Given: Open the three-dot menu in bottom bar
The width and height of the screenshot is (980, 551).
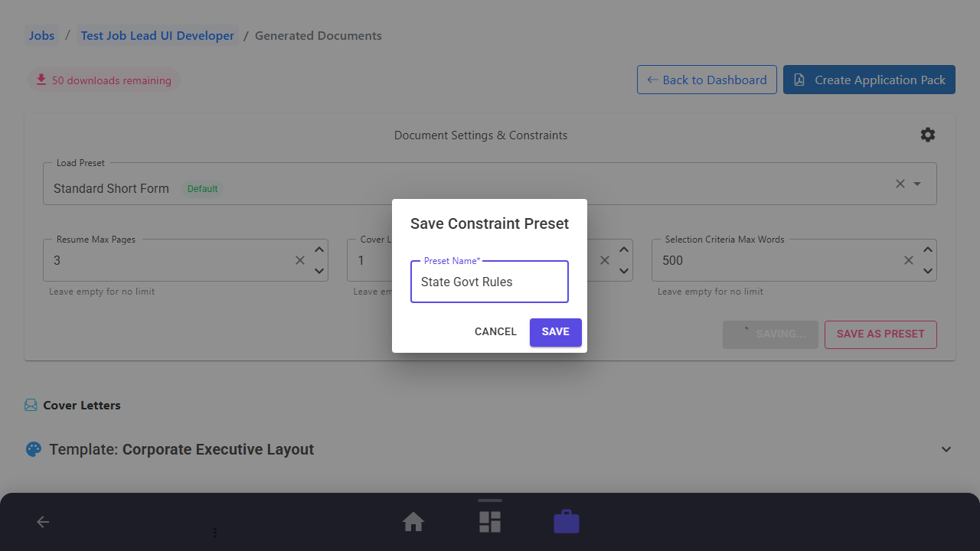Looking at the screenshot, I should click(x=215, y=532).
